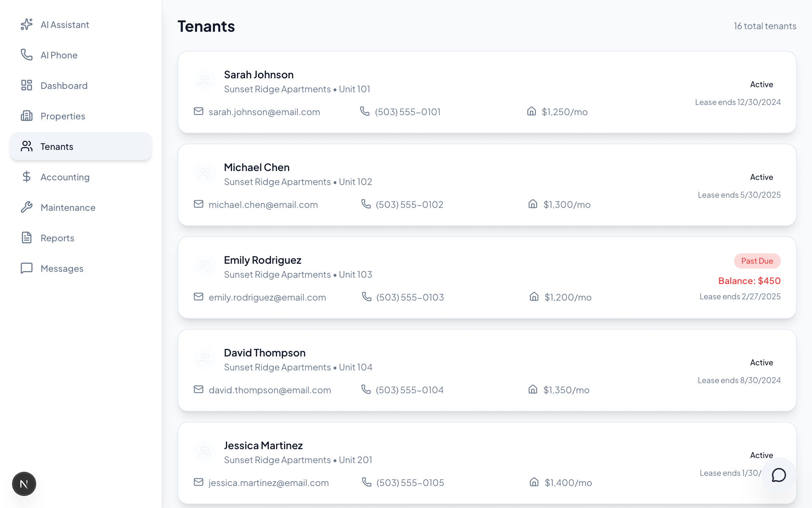Click the Dashboard grid icon
This screenshot has width=812, height=508.
(x=27, y=86)
